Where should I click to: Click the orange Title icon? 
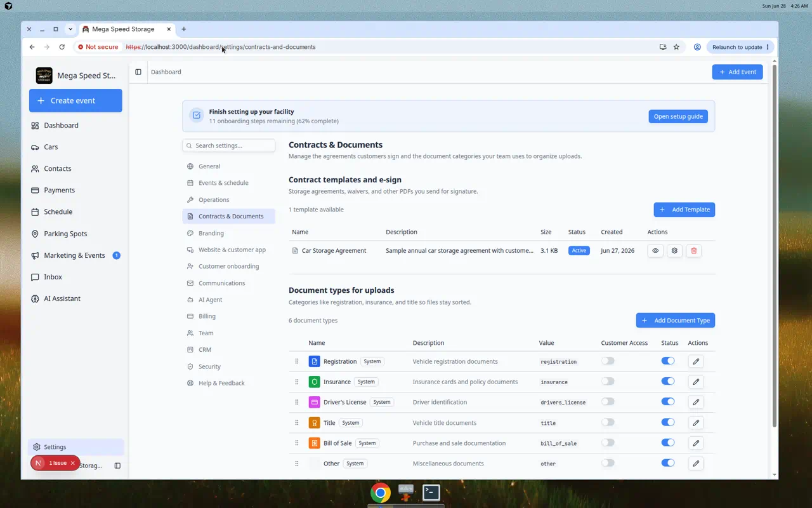(x=314, y=422)
